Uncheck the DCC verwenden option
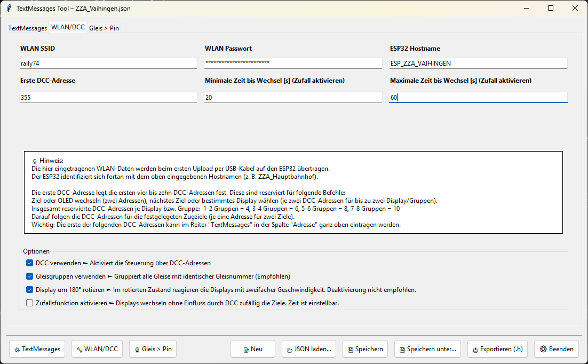The width and height of the screenshot is (588, 364). 30,263
